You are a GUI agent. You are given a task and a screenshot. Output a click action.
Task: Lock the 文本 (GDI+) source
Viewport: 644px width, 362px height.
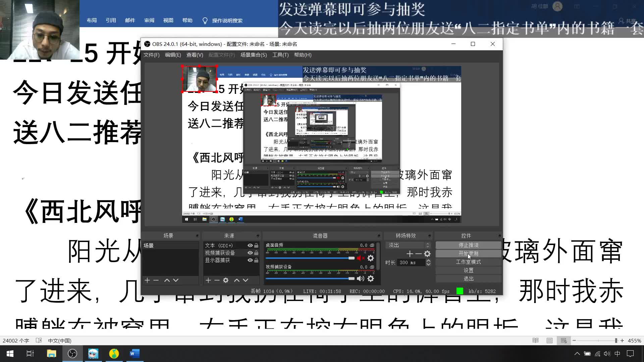click(x=256, y=245)
